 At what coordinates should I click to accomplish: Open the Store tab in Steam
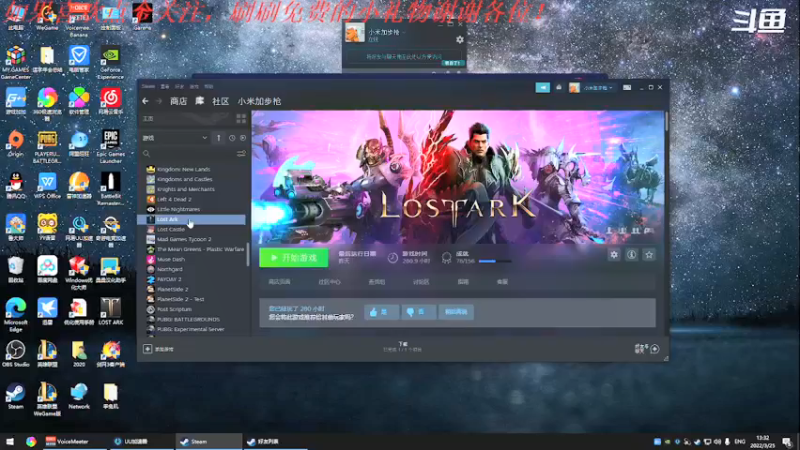pyautogui.click(x=178, y=101)
